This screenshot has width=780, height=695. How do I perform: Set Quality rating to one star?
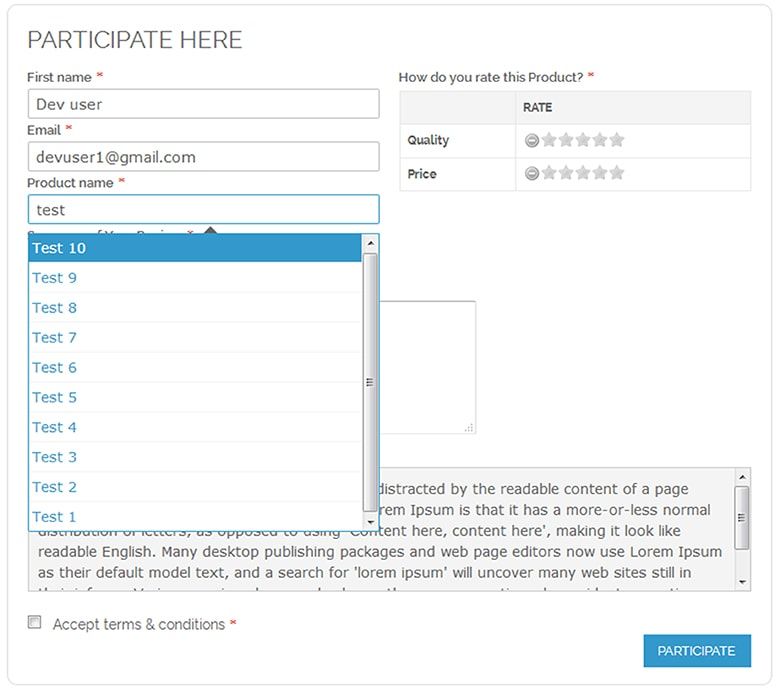(x=549, y=140)
